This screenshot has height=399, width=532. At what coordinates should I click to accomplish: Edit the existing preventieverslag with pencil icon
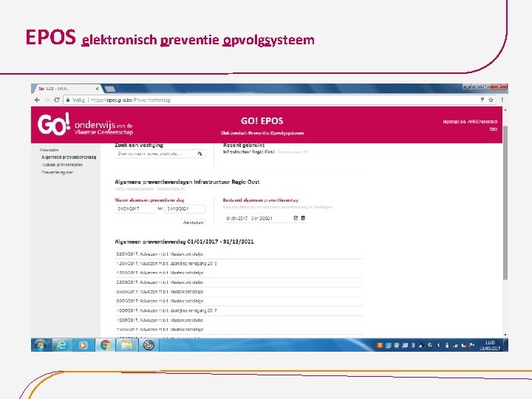pos(296,218)
